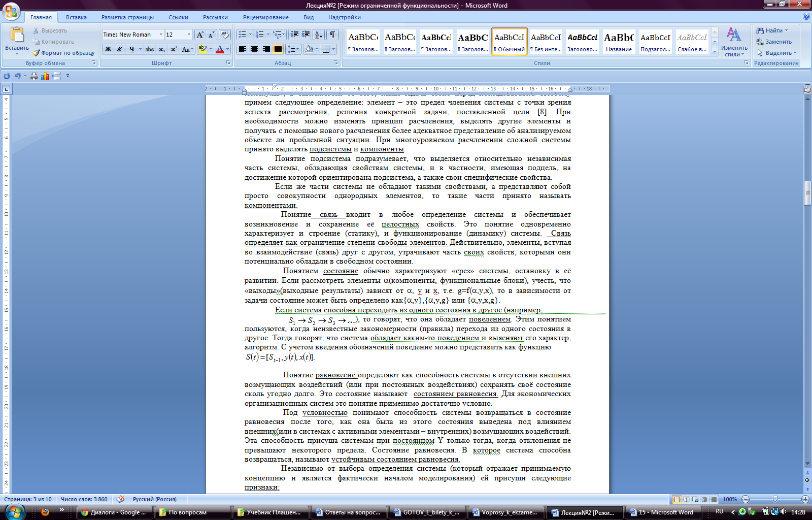
Task: Open Font dialog launcher in Шрифт group
Action: pos(228,63)
